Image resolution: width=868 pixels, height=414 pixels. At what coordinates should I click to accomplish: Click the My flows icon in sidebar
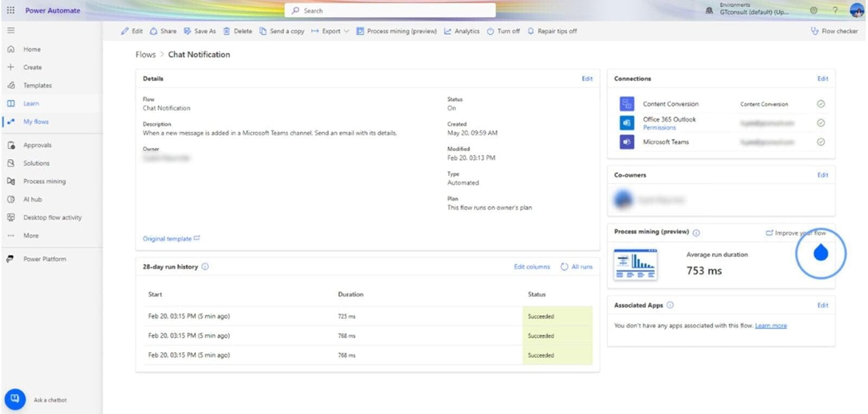(x=11, y=122)
